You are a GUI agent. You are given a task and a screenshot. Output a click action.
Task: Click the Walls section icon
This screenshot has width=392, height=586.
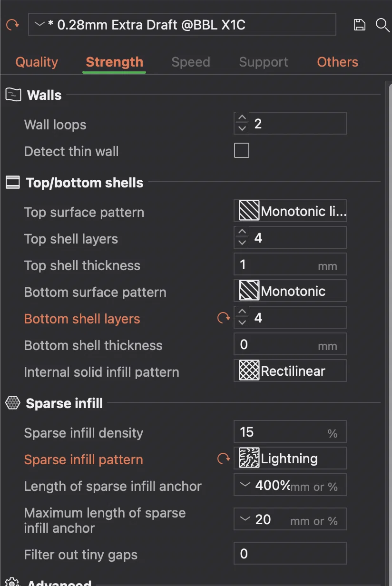[13, 95]
